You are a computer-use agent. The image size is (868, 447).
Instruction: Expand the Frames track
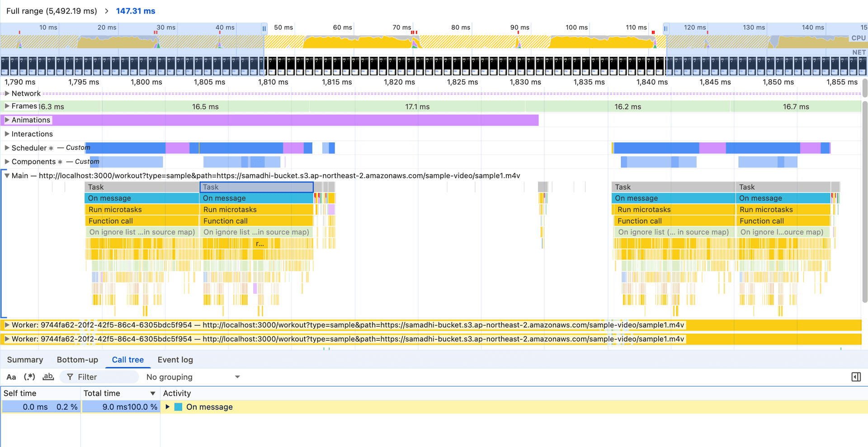[x=7, y=106]
